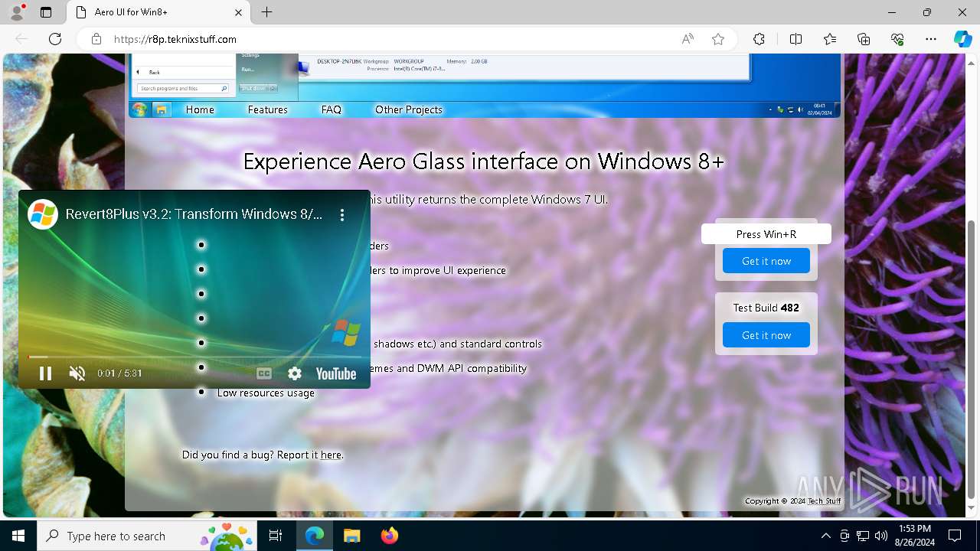980x551 pixels.
Task: Open the Home menu item
Action: [200, 109]
